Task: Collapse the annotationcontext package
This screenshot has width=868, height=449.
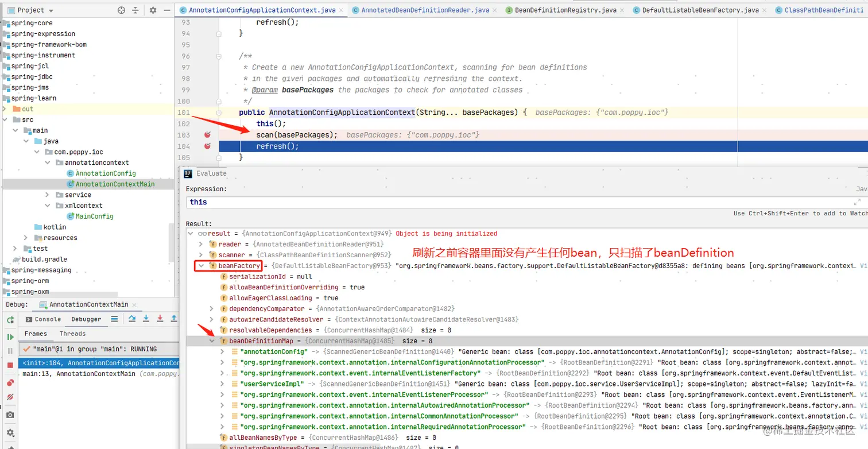Action: click(48, 162)
